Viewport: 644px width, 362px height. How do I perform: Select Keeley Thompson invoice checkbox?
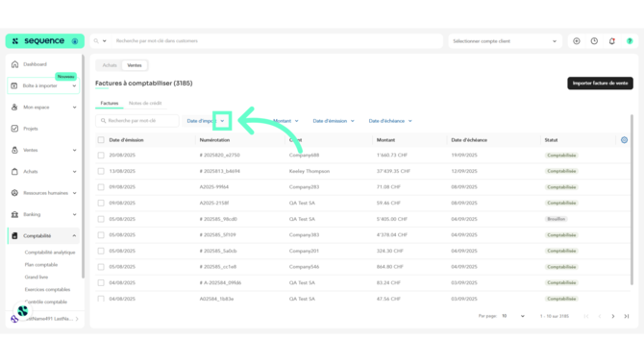[x=101, y=171]
